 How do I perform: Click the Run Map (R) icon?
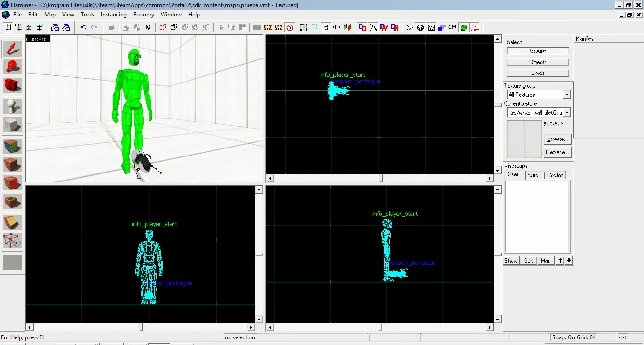coord(290,27)
